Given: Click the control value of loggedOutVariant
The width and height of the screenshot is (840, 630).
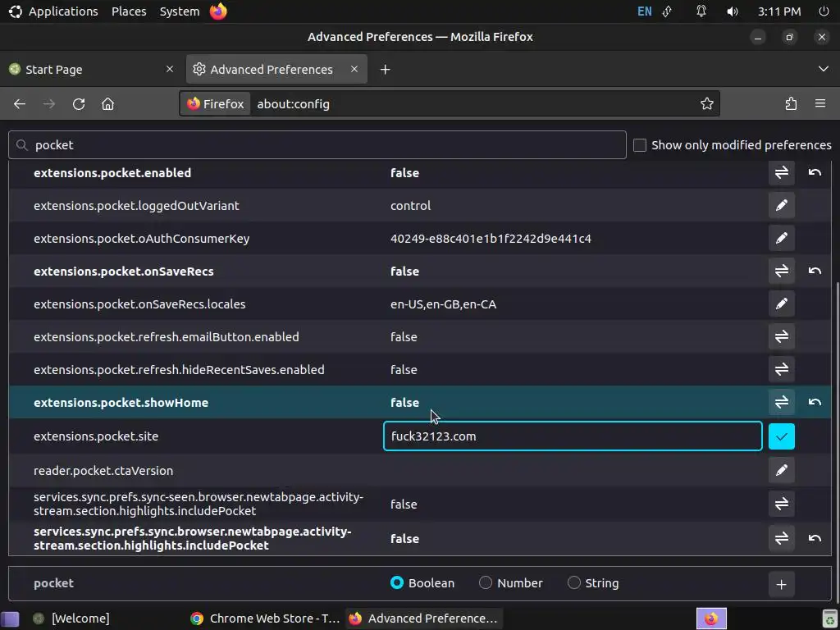Looking at the screenshot, I should pos(410,206).
